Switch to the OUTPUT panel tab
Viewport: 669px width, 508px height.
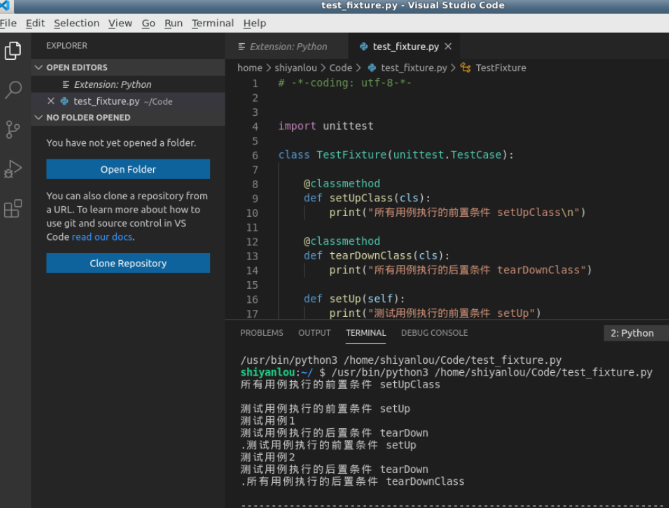coord(314,333)
